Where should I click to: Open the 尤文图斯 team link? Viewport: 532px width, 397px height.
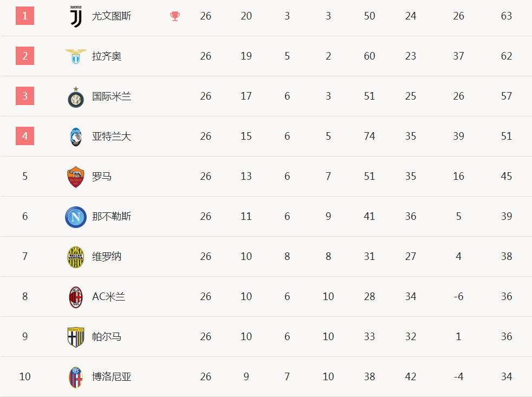[111, 16]
